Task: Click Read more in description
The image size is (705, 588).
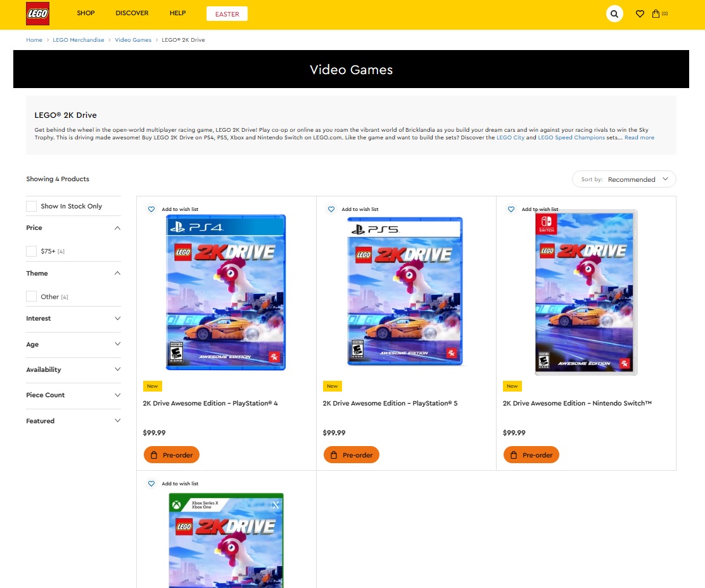Action: tap(639, 137)
